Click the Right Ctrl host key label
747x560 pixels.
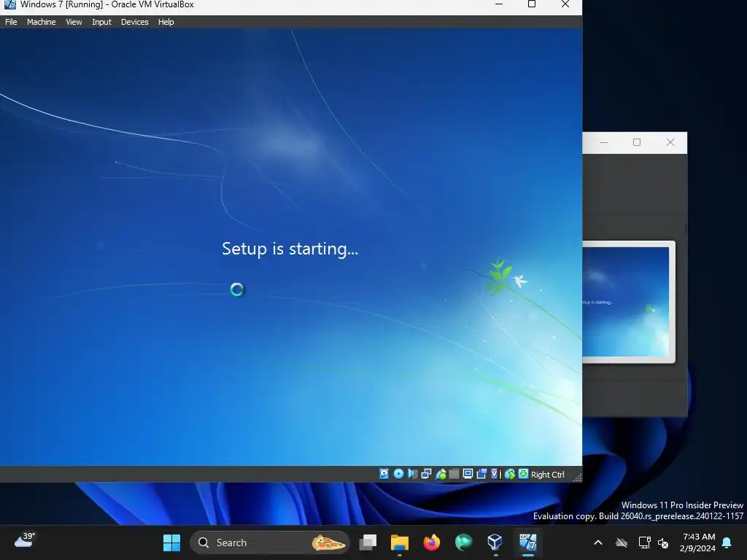pos(547,475)
